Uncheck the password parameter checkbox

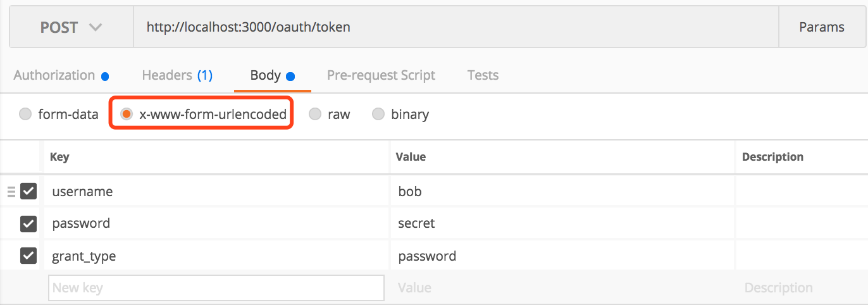[x=28, y=223]
